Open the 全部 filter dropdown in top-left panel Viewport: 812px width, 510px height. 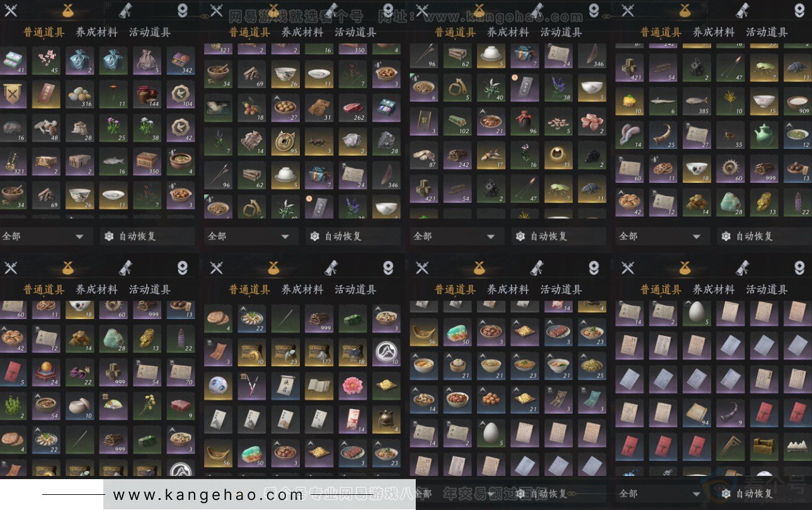click(44, 236)
